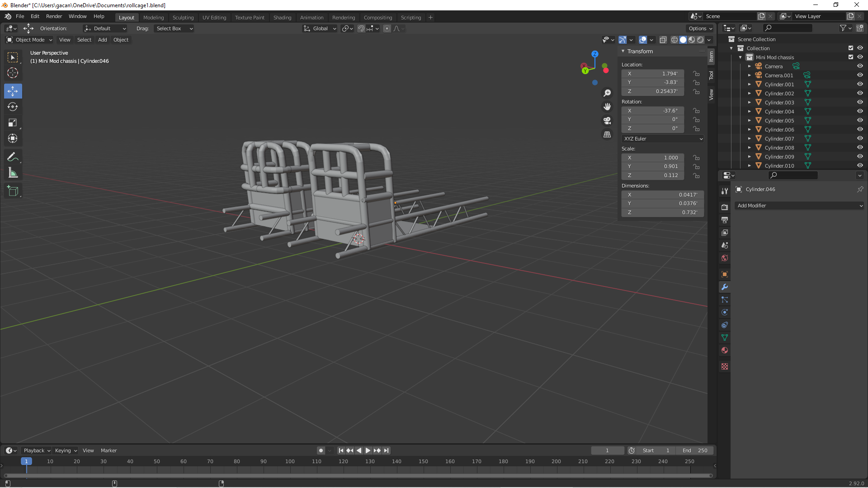Open Object Data properties tab
The height and width of the screenshot is (488, 868).
coord(725,338)
